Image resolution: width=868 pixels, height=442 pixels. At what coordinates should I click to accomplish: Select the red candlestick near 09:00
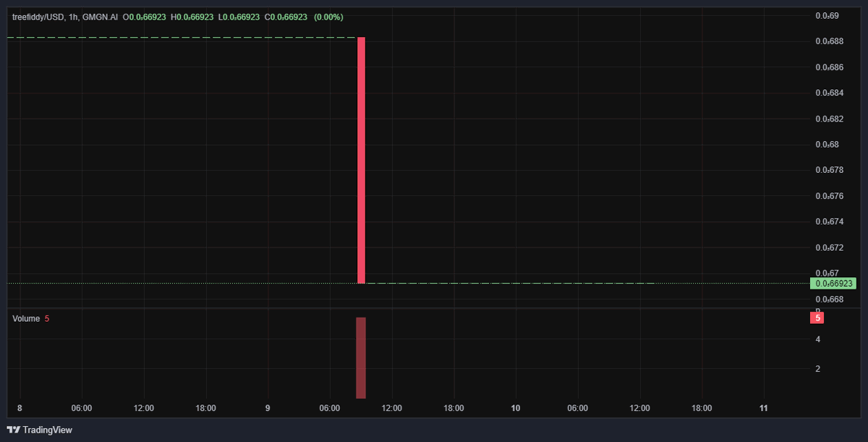click(361, 160)
